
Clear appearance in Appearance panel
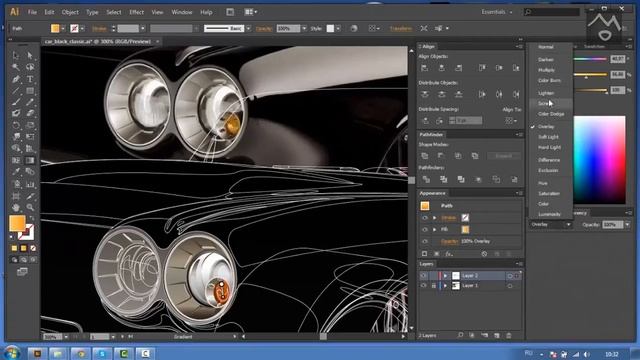pyautogui.click(x=484, y=254)
